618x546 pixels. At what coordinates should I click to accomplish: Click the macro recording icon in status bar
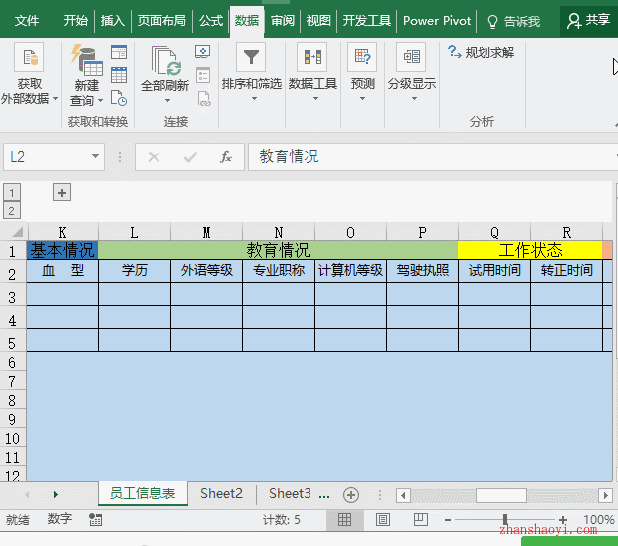click(x=95, y=520)
